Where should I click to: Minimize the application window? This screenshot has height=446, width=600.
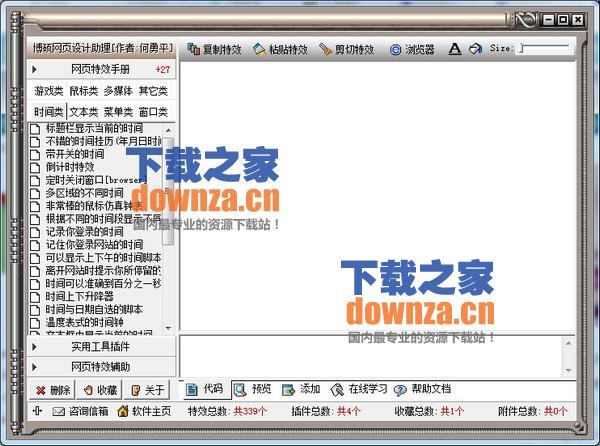(548, 20)
